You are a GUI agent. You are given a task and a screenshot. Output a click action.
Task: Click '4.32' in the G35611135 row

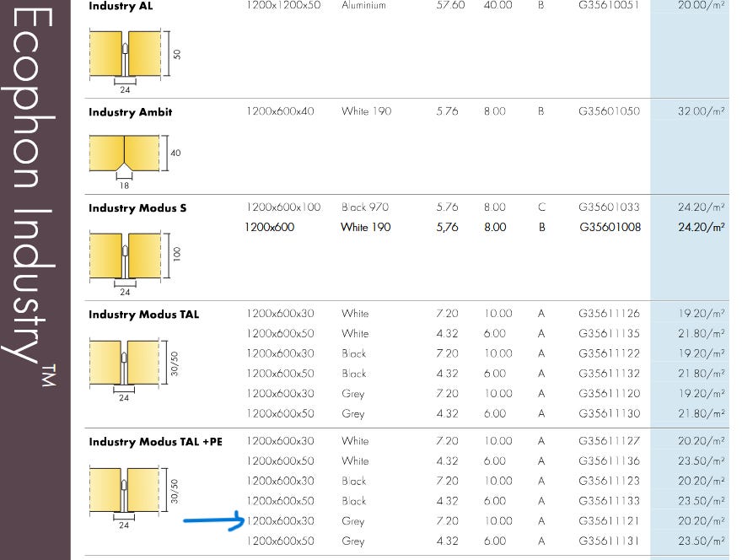click(x=447, y=334)
